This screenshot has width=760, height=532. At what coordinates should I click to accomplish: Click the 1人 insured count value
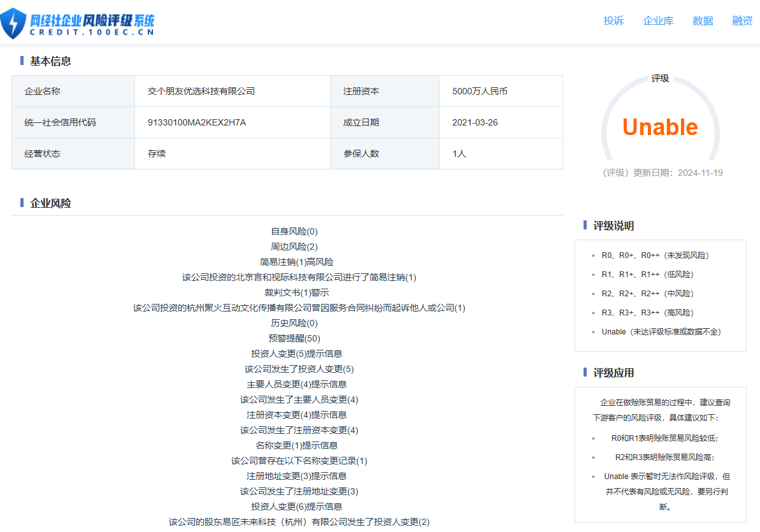(x=459, y=154)
